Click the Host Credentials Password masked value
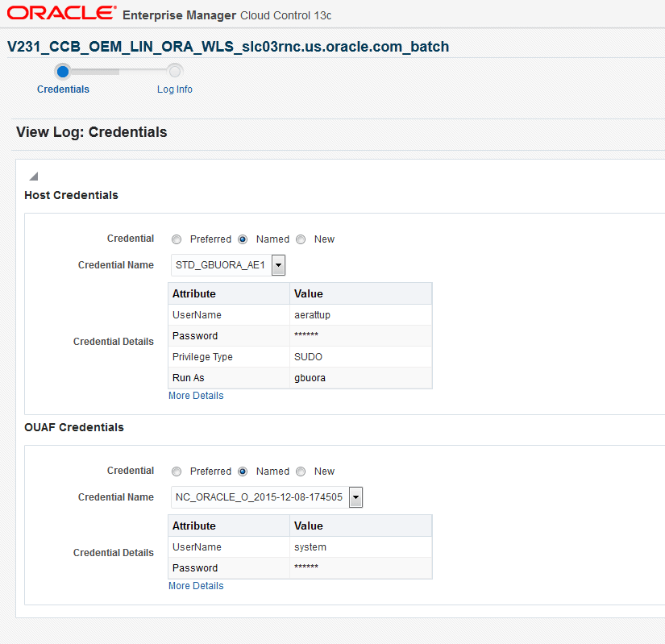This screenshot has width=665, height=644. click(x=306, y=335)
